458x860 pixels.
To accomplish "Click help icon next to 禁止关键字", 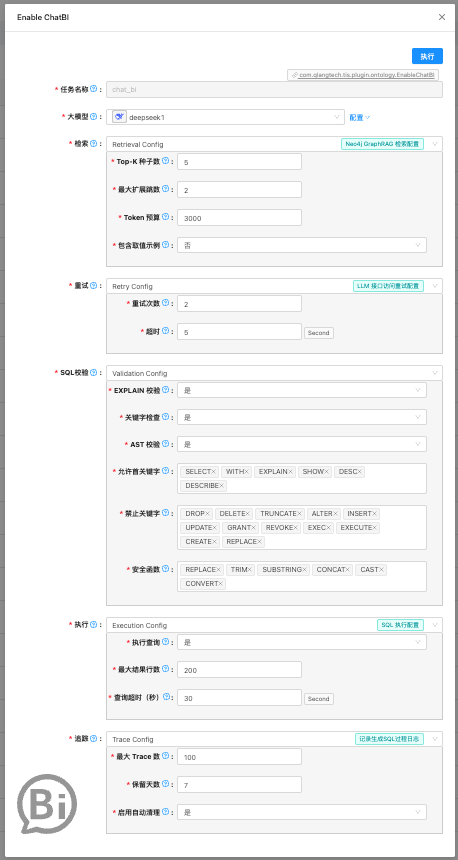I will 166,513.
